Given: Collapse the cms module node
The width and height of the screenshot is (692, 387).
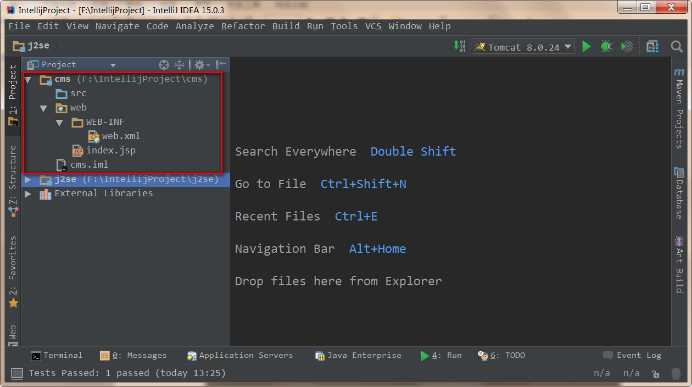Looking at the screenshot, I should (x=28, y=80).
